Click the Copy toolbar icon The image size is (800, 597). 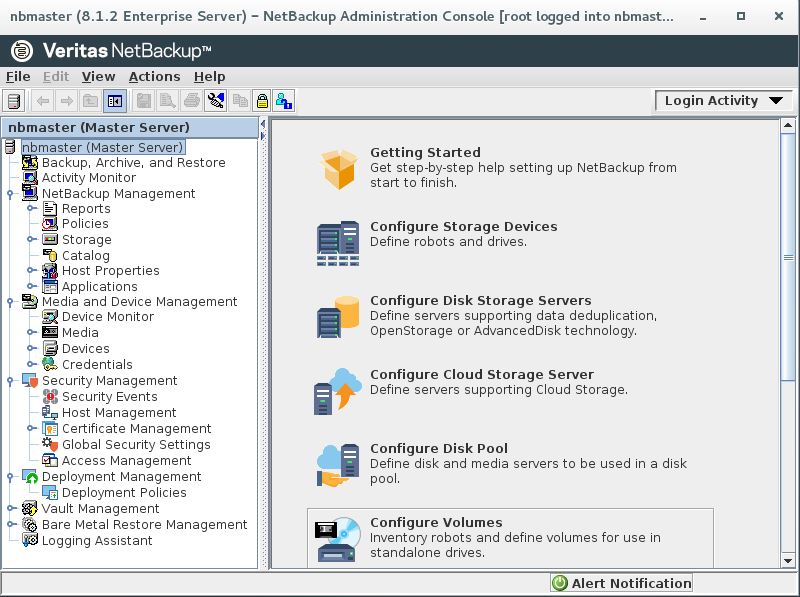[x=238, y=100]
